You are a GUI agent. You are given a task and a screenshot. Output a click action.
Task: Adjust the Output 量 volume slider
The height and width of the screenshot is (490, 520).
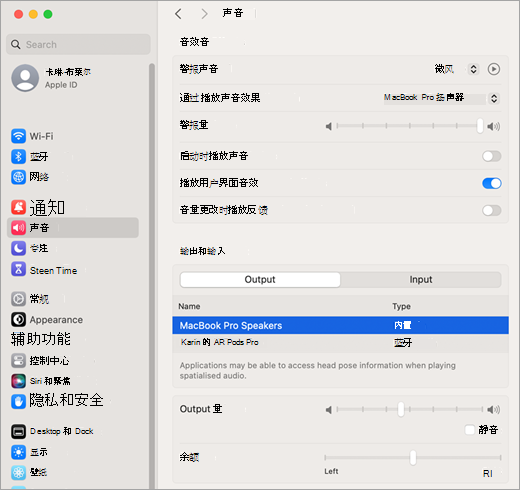coord(409,409)
